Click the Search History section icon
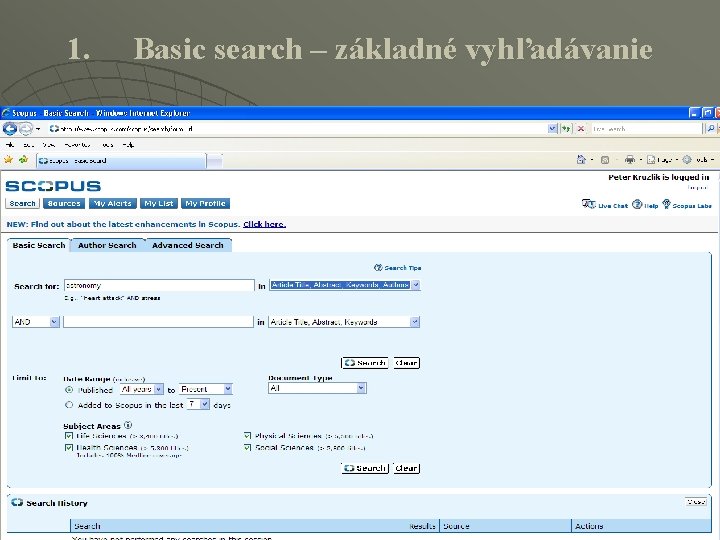The width and height of the screenshot is (720, 540). click(17, 502)
